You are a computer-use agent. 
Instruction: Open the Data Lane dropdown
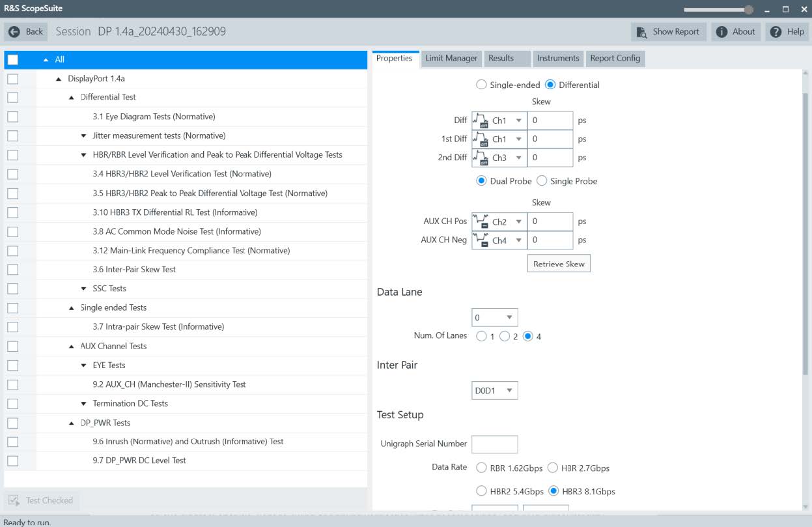tap(494, 318)
